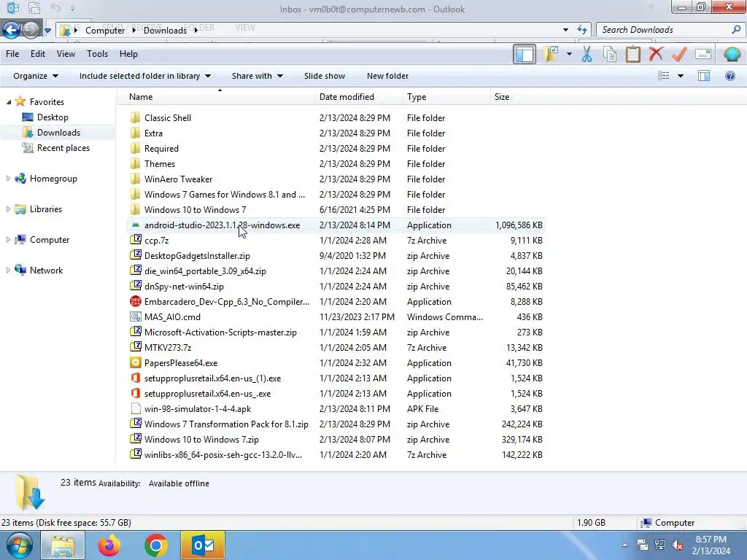Open the view options dropdown arrow

tap(681, 76)
